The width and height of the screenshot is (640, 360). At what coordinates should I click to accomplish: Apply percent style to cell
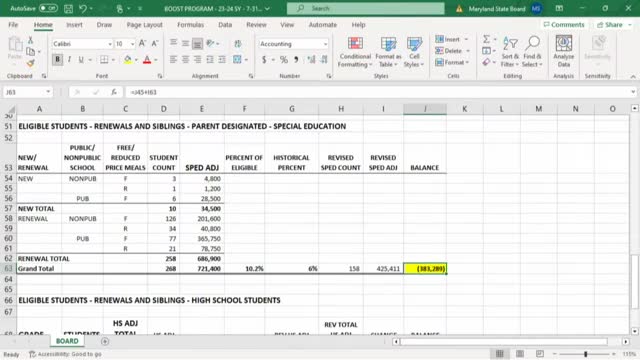tap(284, 60)
